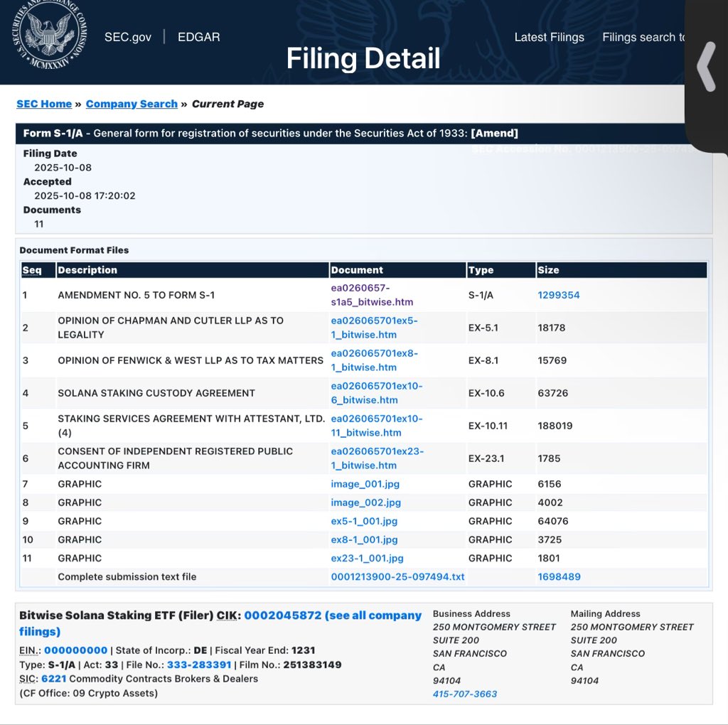Open ex23-1_001.jpg graphic
728x725 pixels.
point(368,559)
